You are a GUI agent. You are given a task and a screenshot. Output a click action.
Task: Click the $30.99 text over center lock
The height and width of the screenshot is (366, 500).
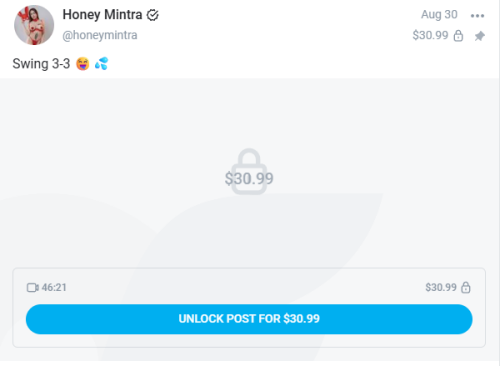249,179
